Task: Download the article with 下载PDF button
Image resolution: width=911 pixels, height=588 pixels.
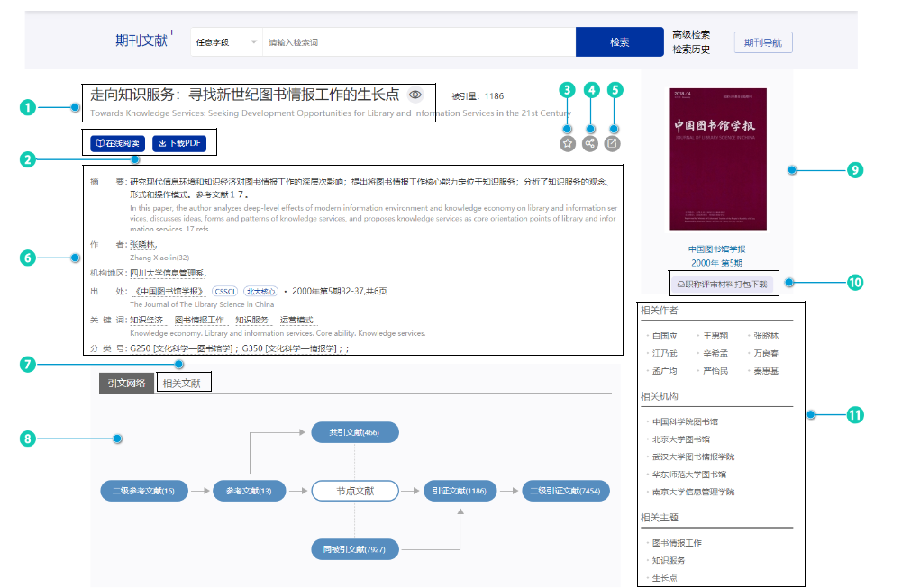Action: 179,143
